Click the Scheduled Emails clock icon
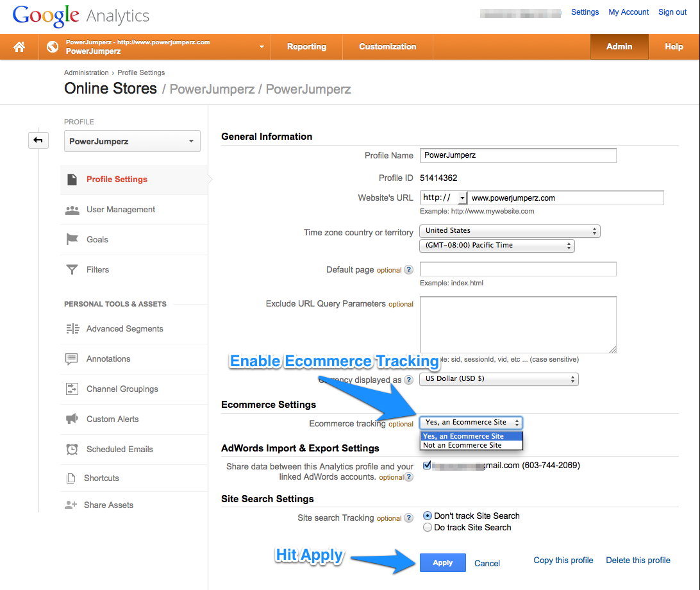This screenshot has width=700, height=590. (72, 450)
